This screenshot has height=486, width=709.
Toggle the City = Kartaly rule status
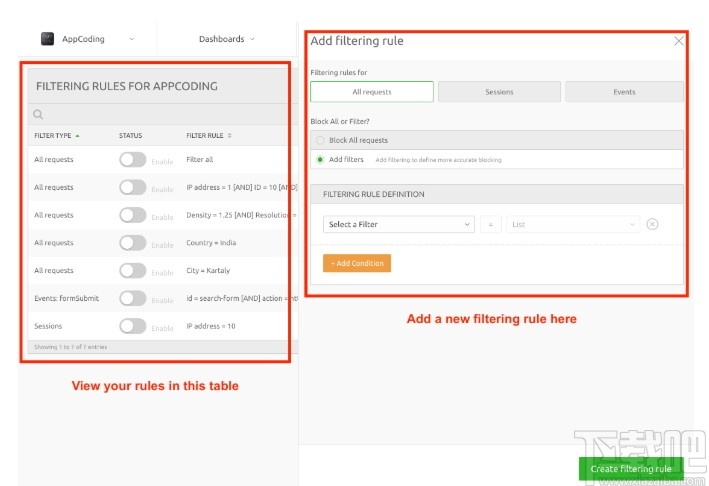point(132,270)
